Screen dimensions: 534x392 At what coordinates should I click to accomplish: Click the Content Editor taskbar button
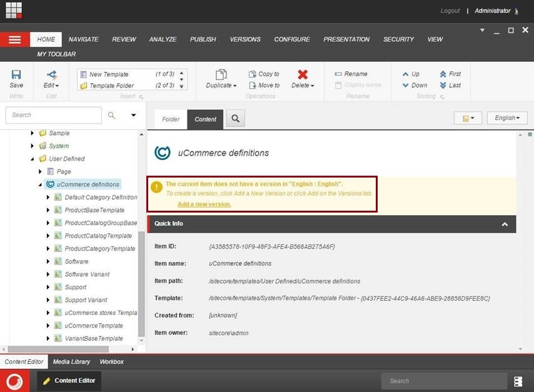69,381
